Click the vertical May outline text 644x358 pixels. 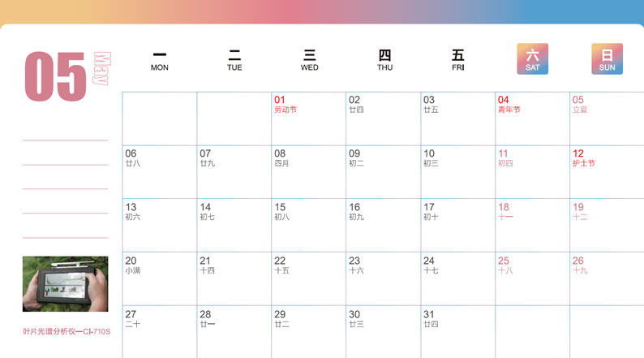101,71
